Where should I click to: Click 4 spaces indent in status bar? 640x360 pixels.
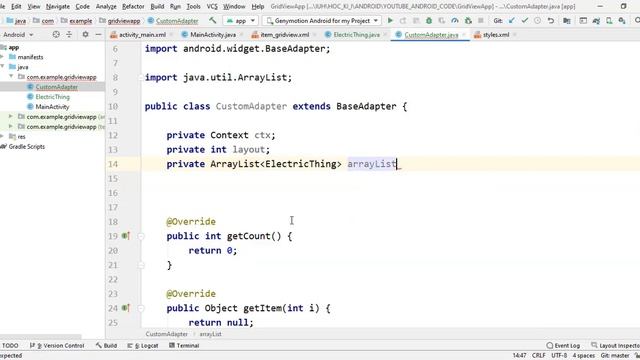pyautogui.click(x=584, y=356)
